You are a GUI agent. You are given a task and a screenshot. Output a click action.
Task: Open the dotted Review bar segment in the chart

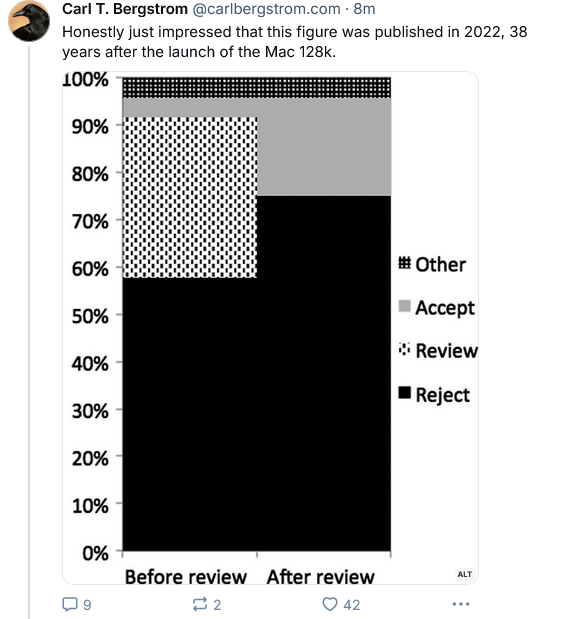coord(190,197)
